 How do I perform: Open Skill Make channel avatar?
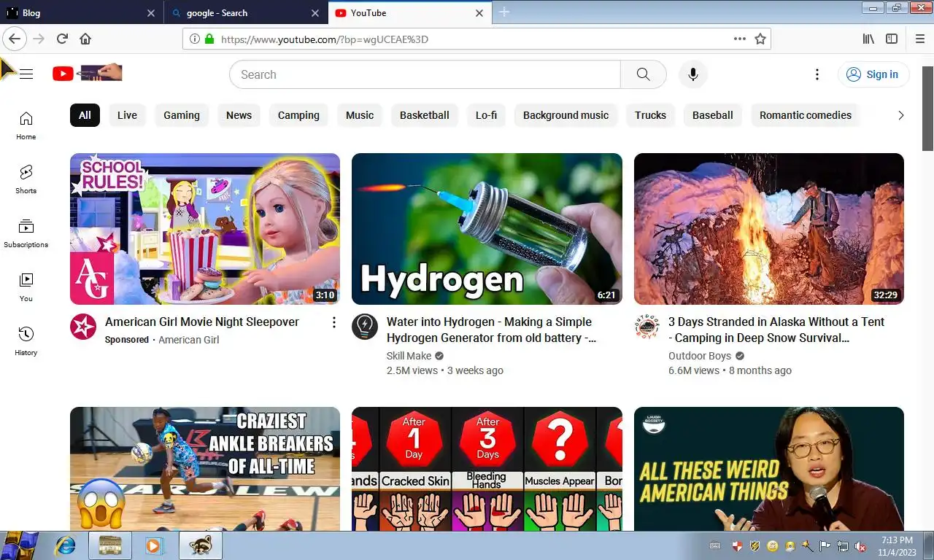pyautogui.click(x=365, y=327)
